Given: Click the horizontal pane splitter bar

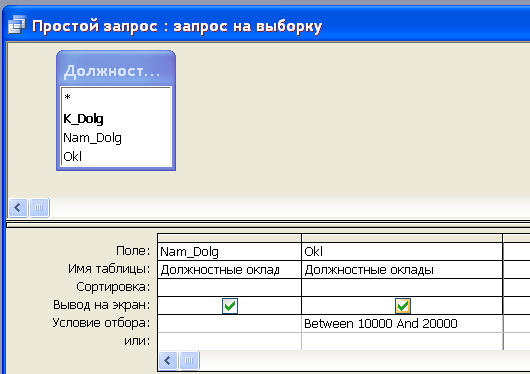Looking at the screenshot, I should pos(268,224).
